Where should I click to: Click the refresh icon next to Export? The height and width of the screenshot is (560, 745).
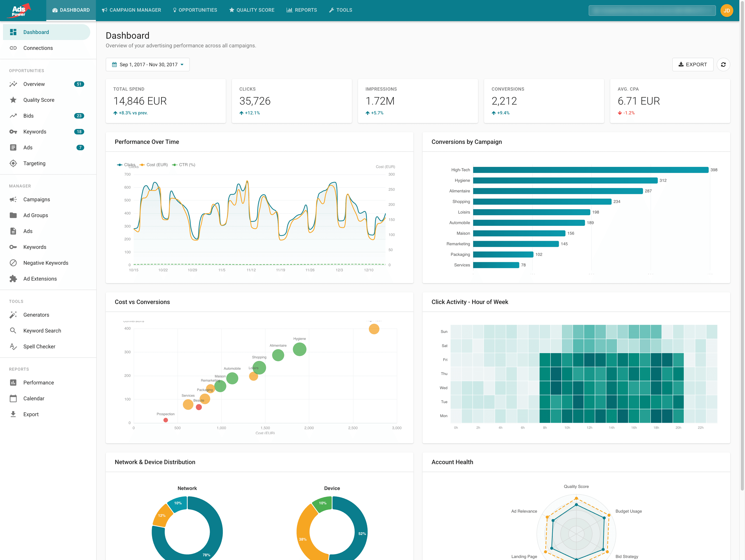coord(723,64)
